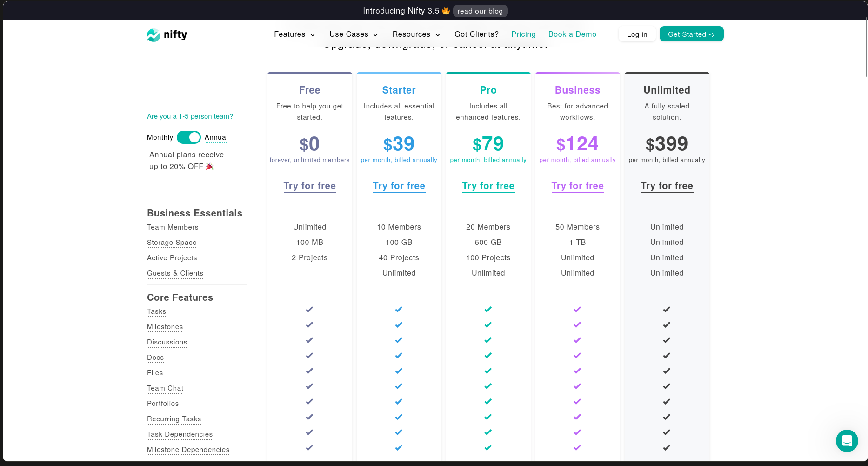Click the Unlimited plan checkmark for Team Chat
868x466 pixels.
point(667,386)
